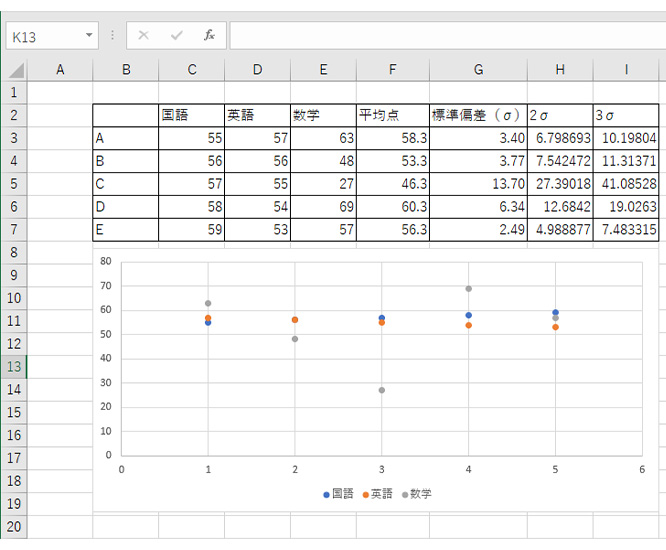Click the 標準偏差（σ） header cell

click(478, 115)
